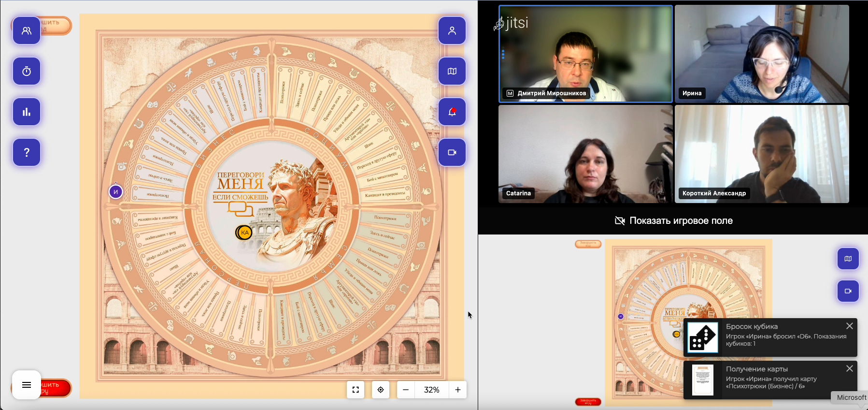The image size is (868, 410).
Task: Toggle the video camera button on main board
Action: point(452,152)
